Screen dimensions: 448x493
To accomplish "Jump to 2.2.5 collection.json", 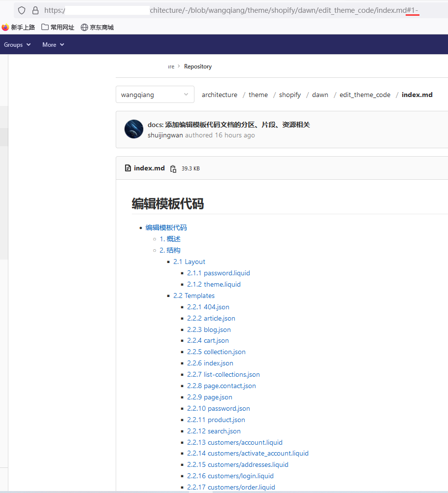I will [x=216, y=352].
